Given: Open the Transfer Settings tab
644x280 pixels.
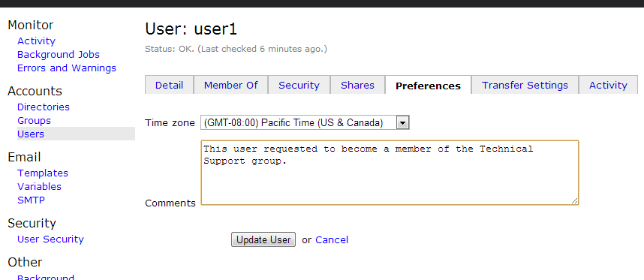Looking at the screenshot, I should click(x=525, y=85).
